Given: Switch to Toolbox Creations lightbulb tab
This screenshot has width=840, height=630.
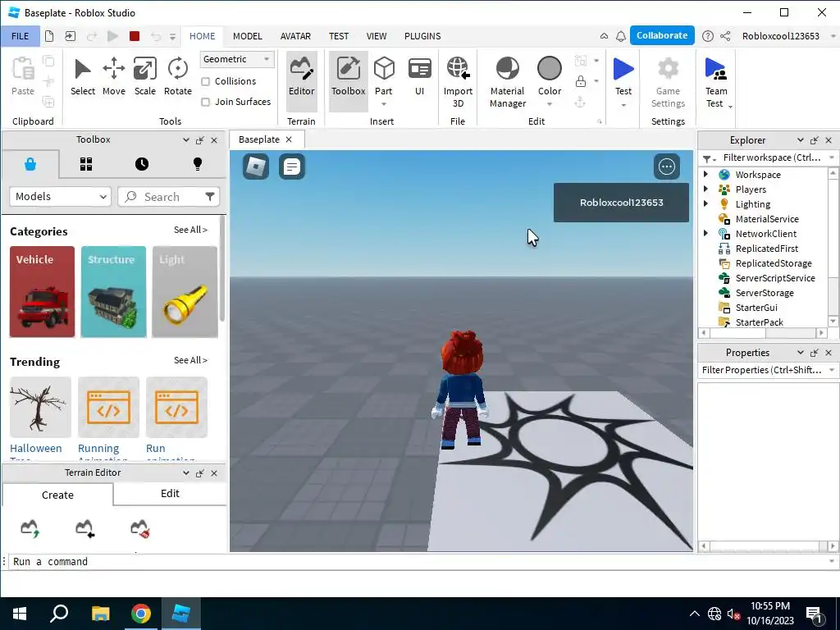Looking at the screenshot, I should (198, 164).
